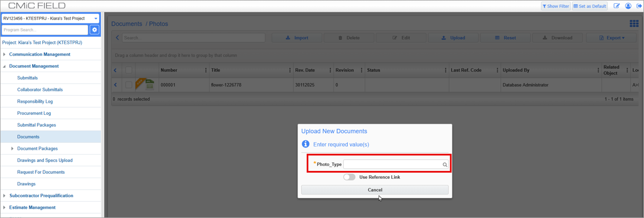Tick the select-all checkbox in table header
Viewport: 644px width, 218px height.
coord(129,70)
